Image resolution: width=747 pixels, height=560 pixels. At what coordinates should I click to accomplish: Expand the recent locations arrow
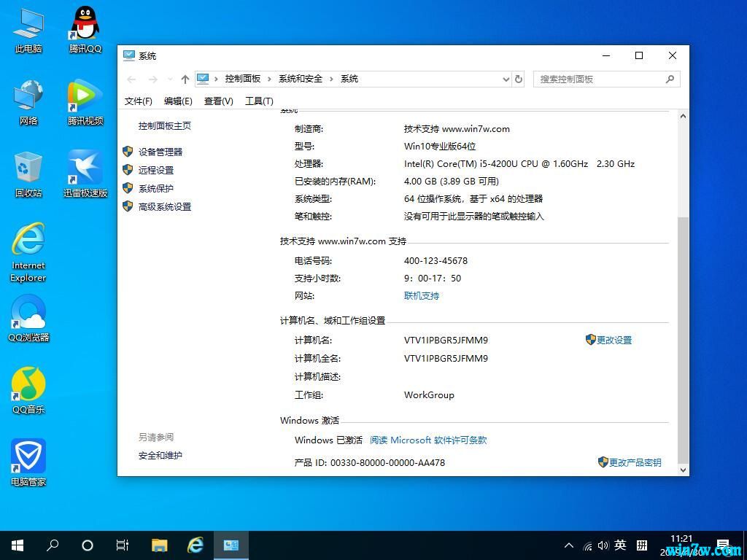[x=170, y=79]
